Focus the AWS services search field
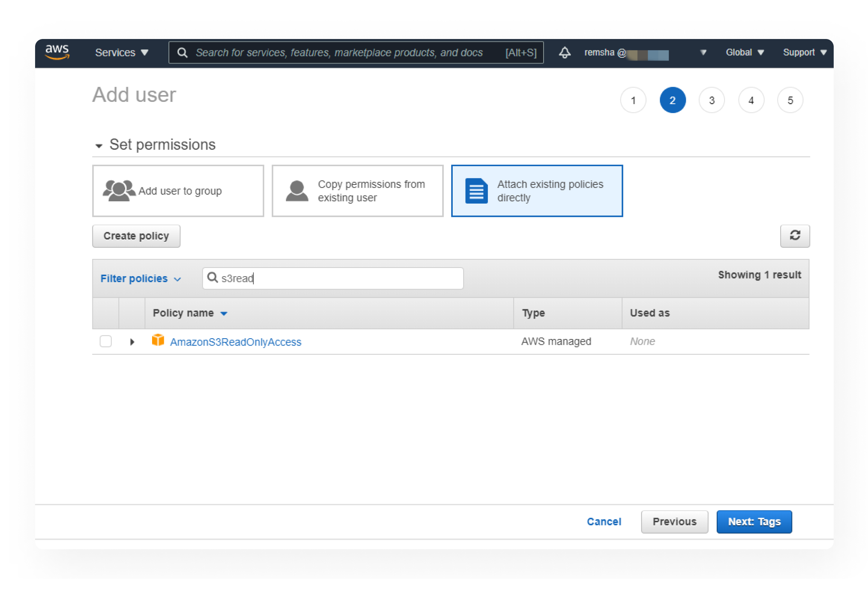 tap(356, 52)
